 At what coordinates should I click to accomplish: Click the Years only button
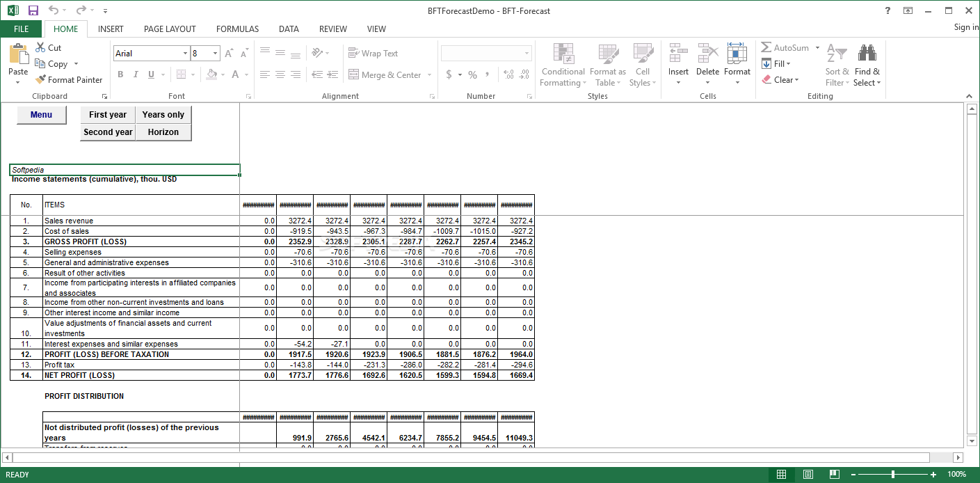click(x=163, y=115)
